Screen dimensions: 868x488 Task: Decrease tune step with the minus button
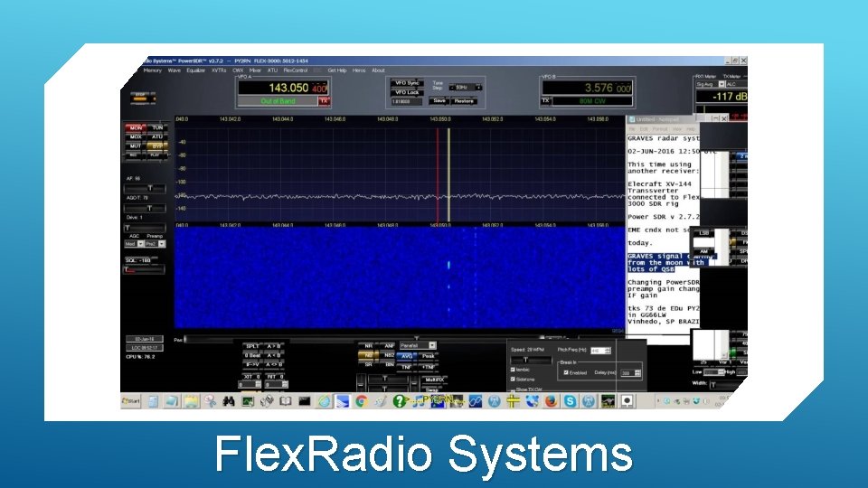click(452, 88)
